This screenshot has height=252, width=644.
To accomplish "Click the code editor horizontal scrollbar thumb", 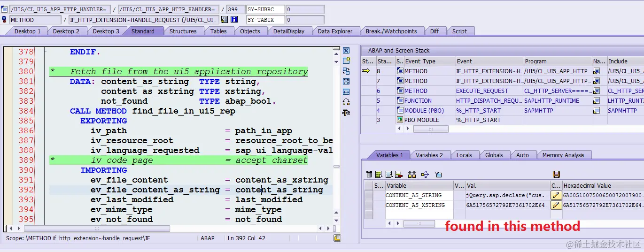I will click(96, 229).
